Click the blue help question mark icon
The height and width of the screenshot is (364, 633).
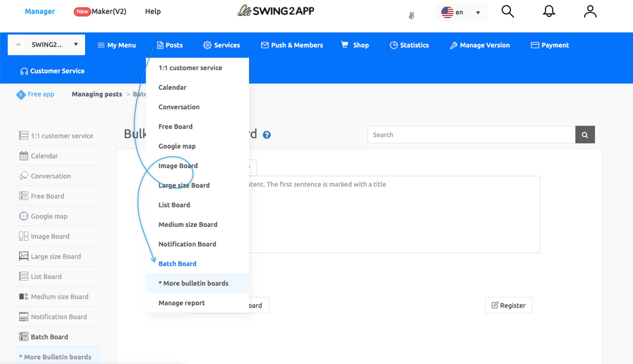267,135
